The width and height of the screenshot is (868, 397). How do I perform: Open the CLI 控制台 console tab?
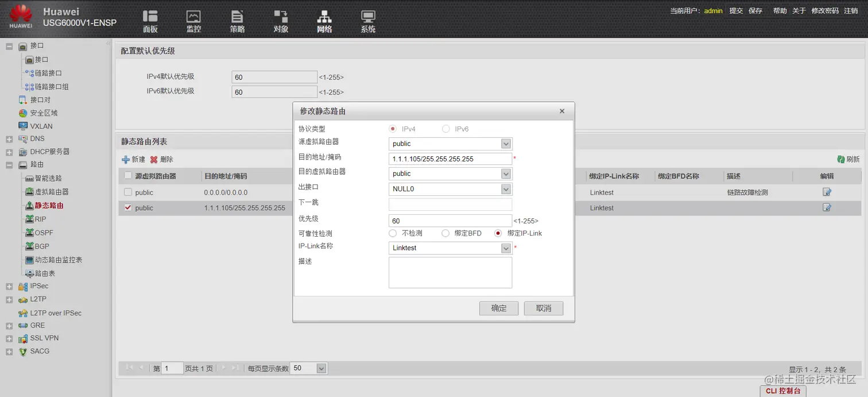pyautogui.click(x=783, y=391)
